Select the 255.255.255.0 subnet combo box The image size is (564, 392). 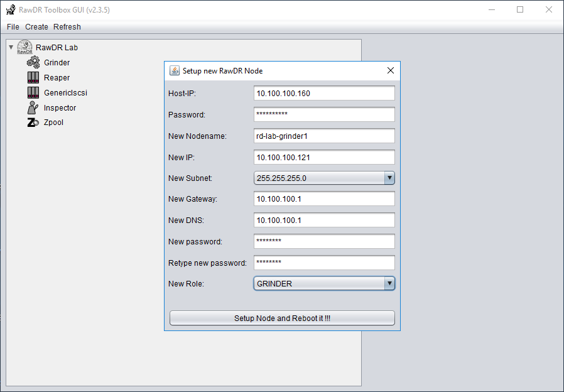coord(324,178)
